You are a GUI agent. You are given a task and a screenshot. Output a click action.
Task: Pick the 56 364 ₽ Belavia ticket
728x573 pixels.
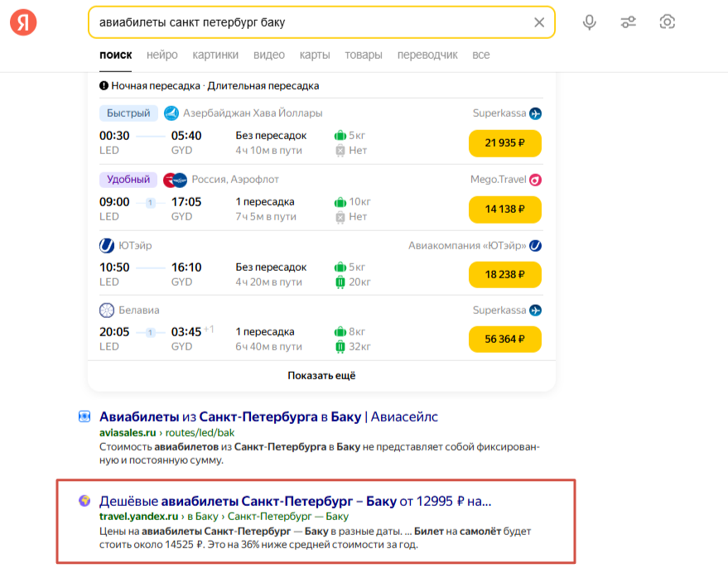pyautogui.click(x=504, y=339)
